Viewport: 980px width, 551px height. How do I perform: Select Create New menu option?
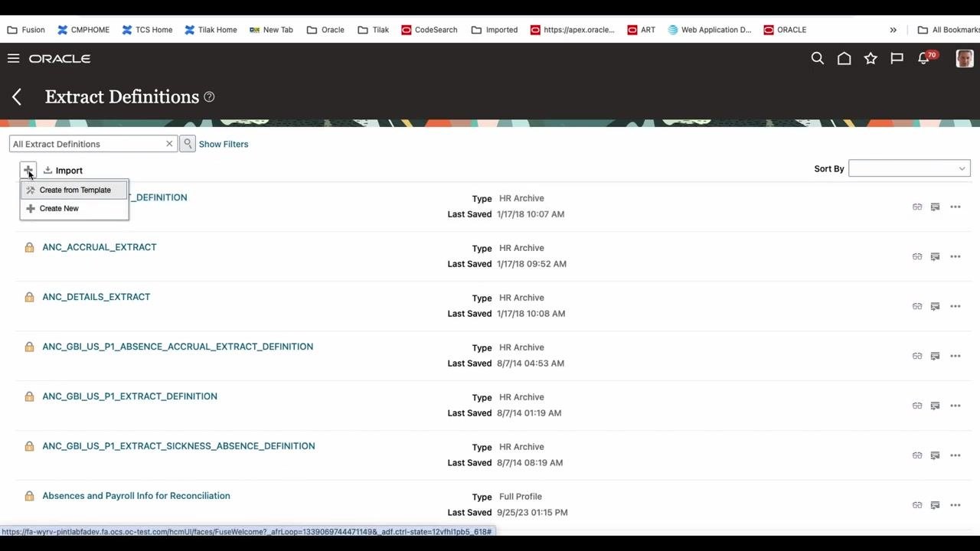coord(74,208)
